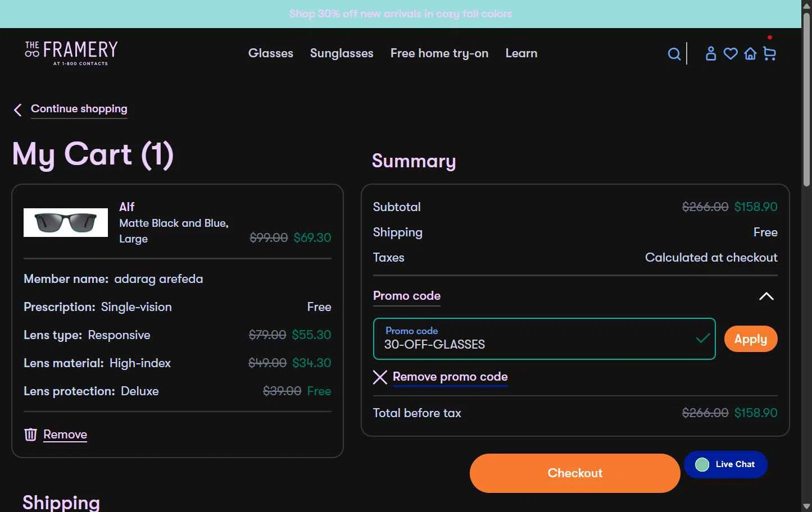This screenshot has width=812, height=512.
Task: Click the trash can icon
Action: coord(30,435)
